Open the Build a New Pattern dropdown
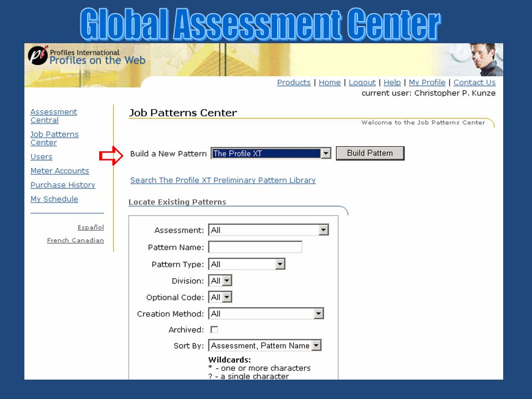 point(271,154)
